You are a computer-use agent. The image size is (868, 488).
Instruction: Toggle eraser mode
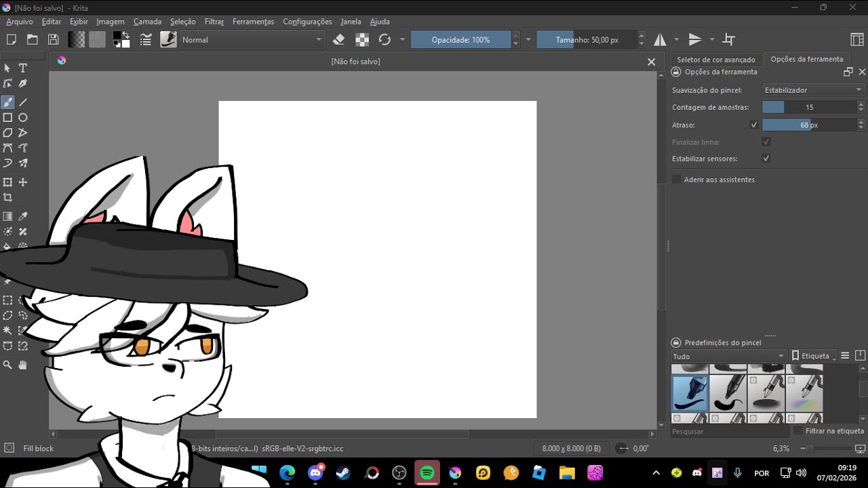click(339, 40)
